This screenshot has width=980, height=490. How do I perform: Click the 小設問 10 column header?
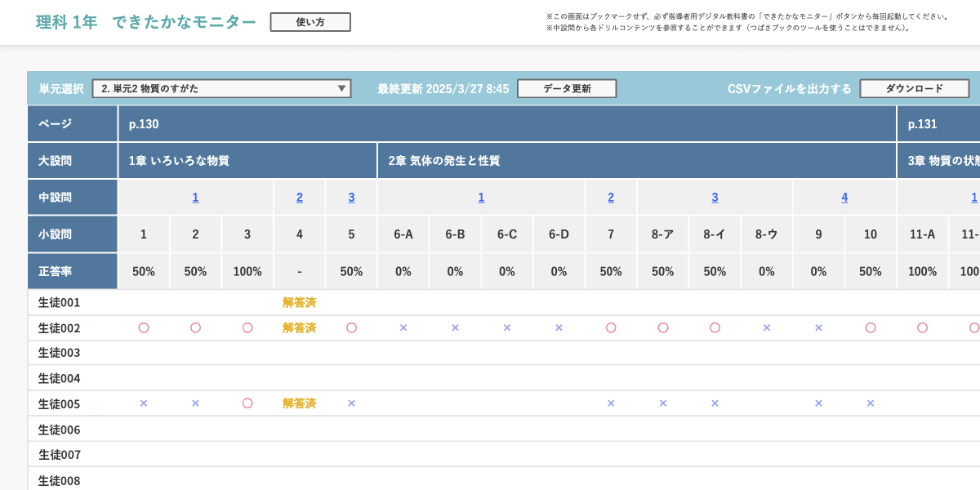click(871, 234)
